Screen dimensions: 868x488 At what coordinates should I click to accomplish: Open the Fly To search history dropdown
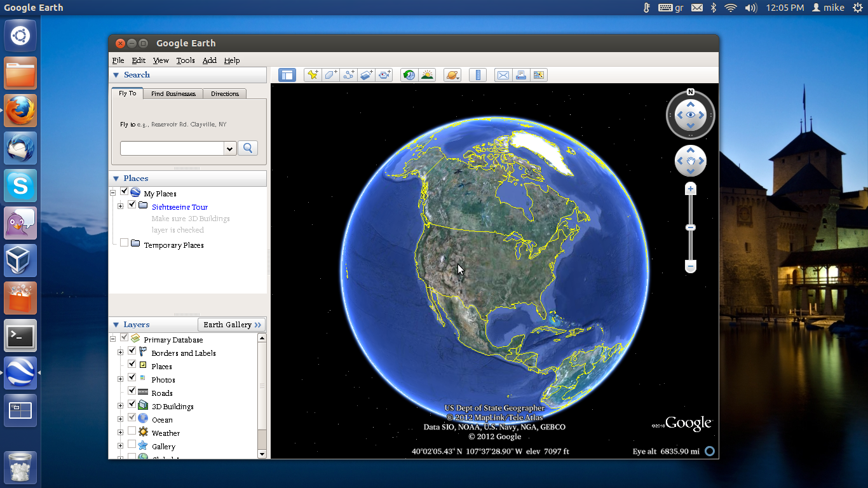(230, 148)
